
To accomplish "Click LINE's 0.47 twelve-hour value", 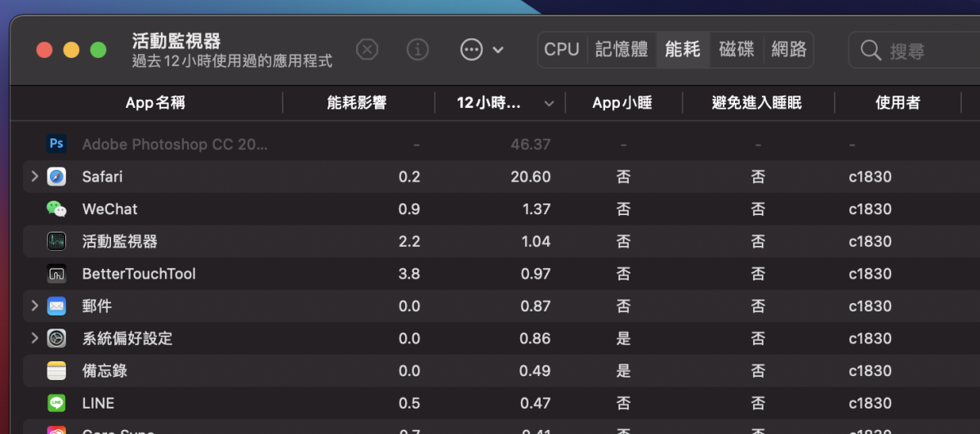I will (536, 404).
